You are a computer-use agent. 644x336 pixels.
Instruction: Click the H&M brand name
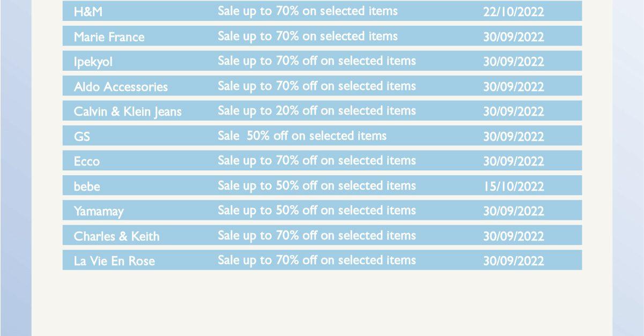point(88,12)
